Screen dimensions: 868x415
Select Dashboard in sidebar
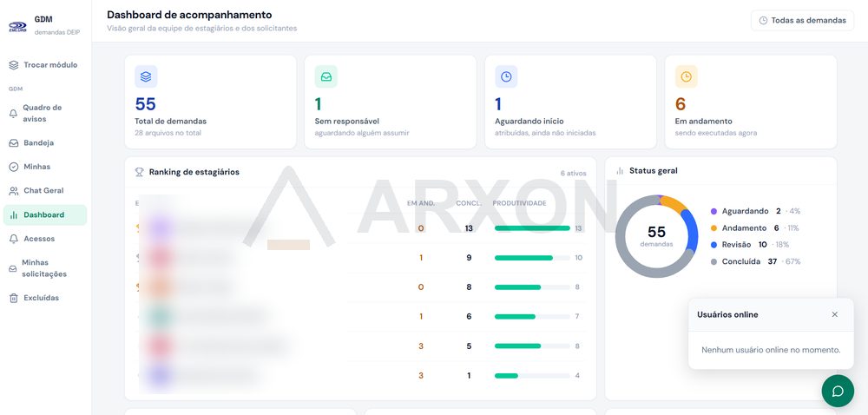(45, 214)
